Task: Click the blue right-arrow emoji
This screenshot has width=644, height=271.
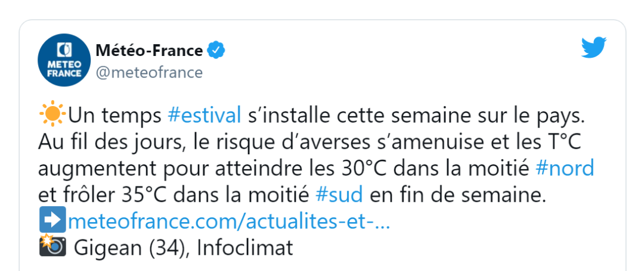Action: tap(52, 222)
